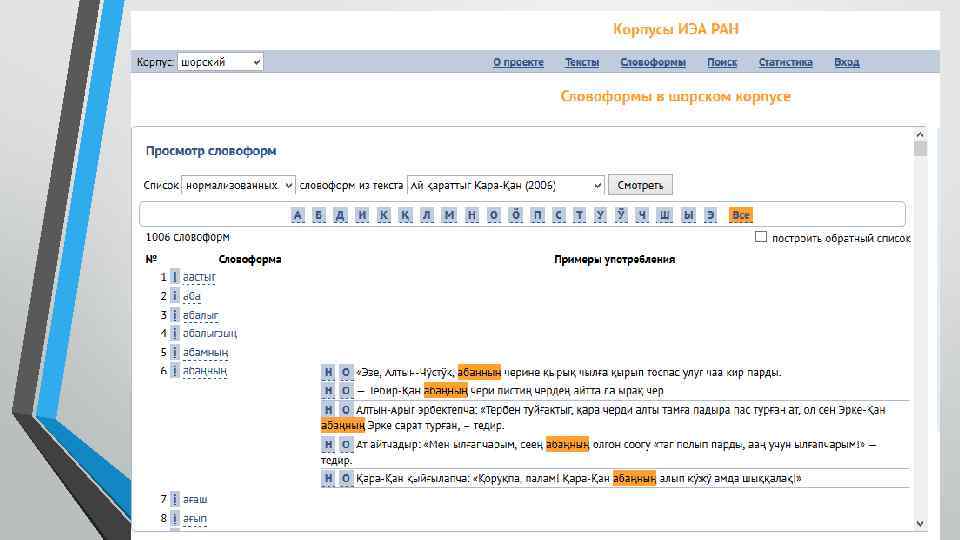Image resolution: width=960 pixels, height=540 pixels.
Task: Filter word forms by letter Ч
Action: click(x=642, y=215)
